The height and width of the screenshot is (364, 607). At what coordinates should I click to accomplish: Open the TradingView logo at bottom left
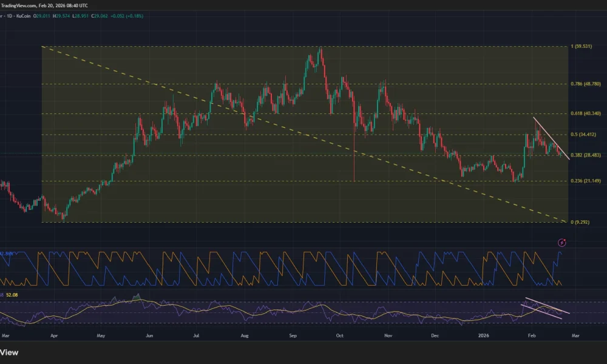tap(10, 352)
